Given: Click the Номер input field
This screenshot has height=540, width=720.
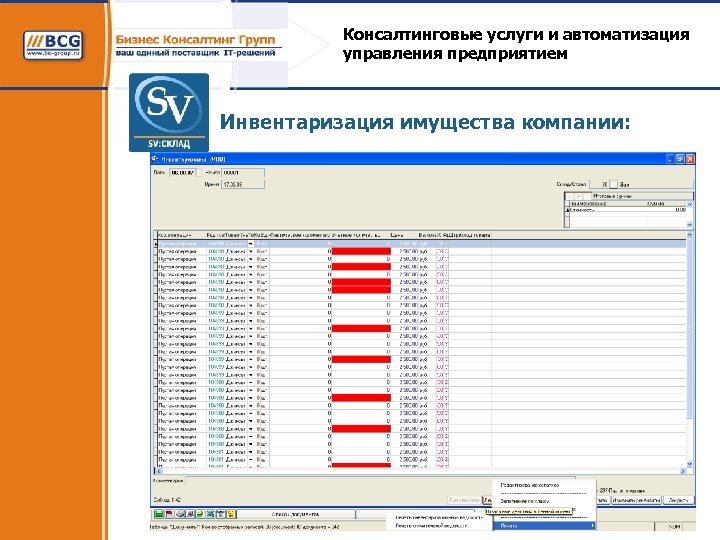Looking at the screenshot, I should tap(243, 173).
